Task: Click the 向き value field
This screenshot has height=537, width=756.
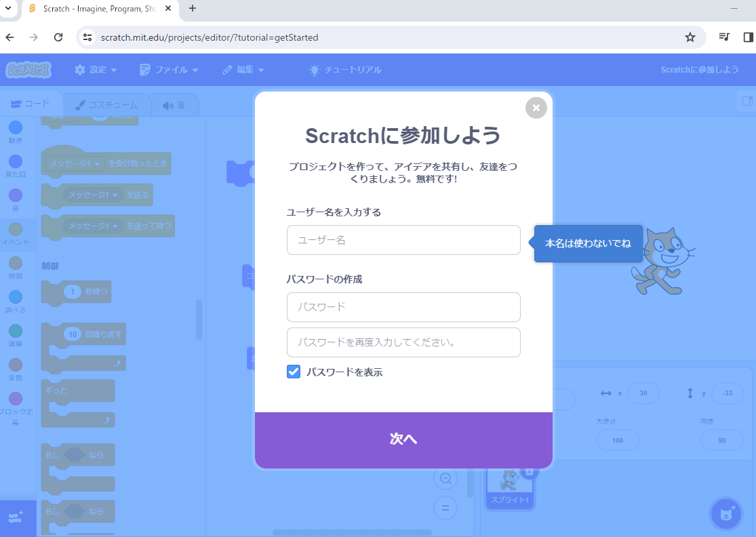Action: 722,440
